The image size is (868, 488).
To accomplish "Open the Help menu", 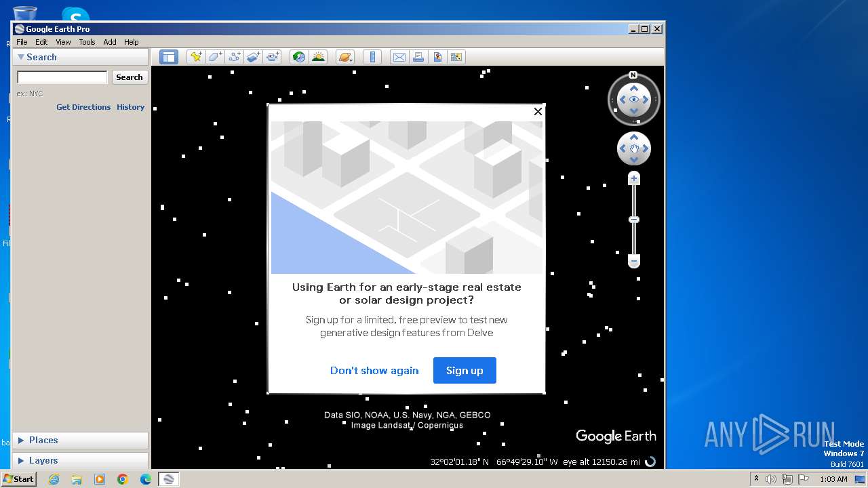I will coord(132,42).
